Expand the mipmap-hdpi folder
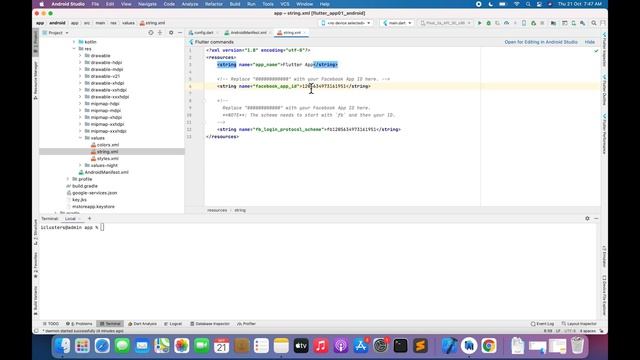640x360 pixels. click(x=80, y=104)
